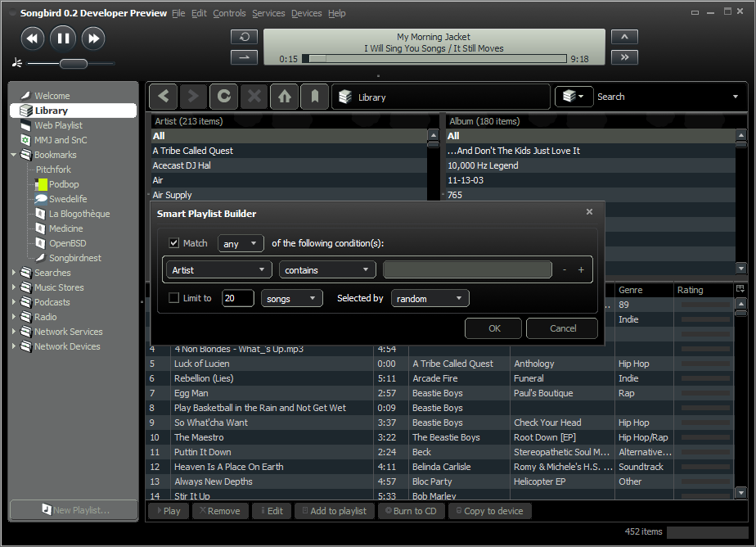Cancel the Smart Playlist Builder dialog
This screenshot has height=547, width=756.
562,328
